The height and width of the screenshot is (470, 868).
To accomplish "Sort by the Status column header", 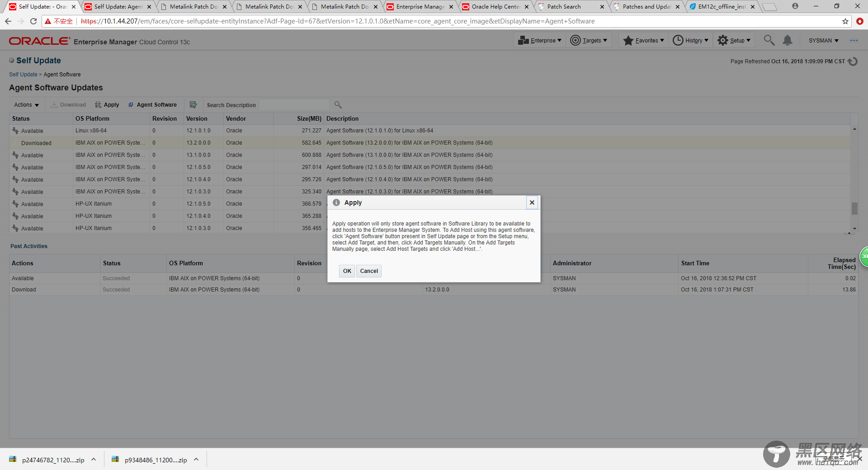I will point(21,118).
